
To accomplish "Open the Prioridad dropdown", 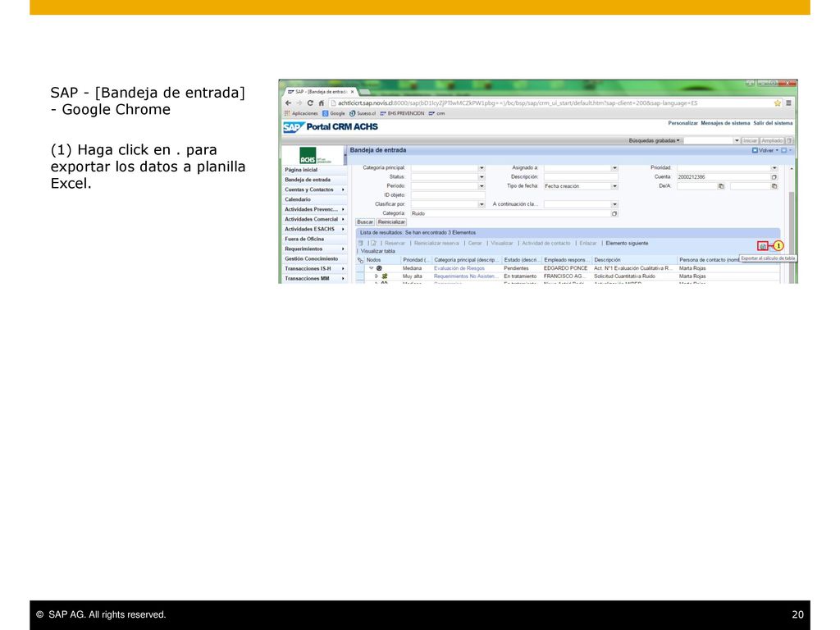I will pos(774,168).
